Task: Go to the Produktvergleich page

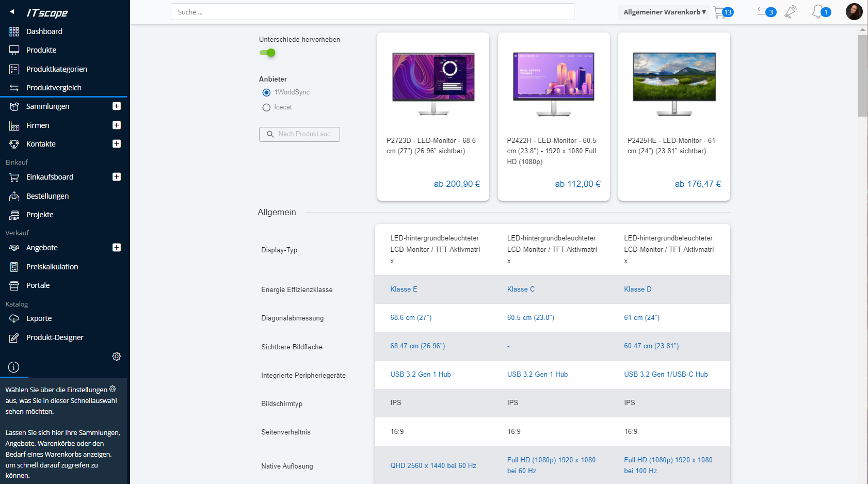Action: pos(54,88)
